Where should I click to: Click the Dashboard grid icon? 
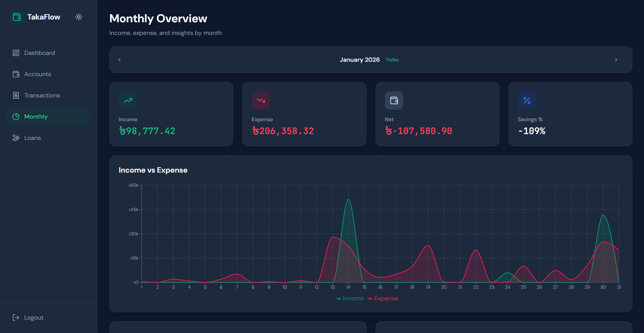[16, 53]
